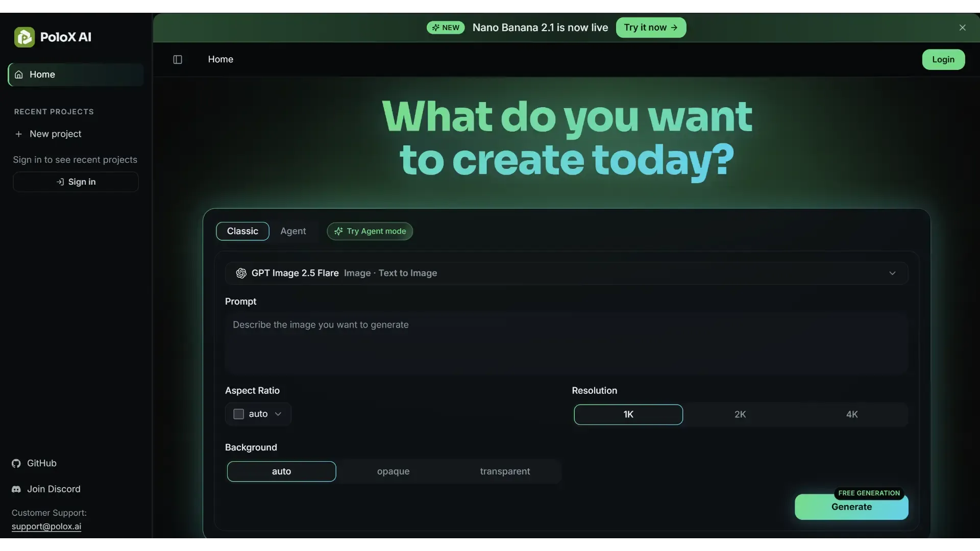The image size is (980, 551).
Task: Click into the Prompt description field
Action: (567, 343)
